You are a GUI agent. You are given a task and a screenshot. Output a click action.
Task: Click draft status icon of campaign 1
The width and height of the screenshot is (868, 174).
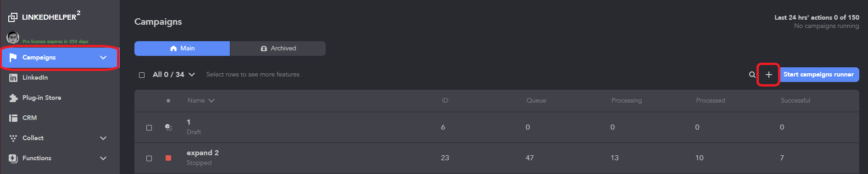(x=168, y=127)
